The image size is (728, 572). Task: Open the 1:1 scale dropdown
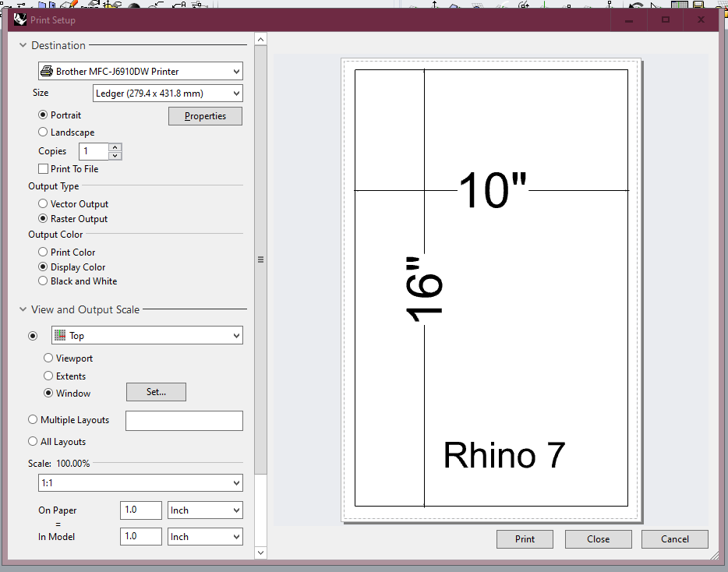[140, 483]
